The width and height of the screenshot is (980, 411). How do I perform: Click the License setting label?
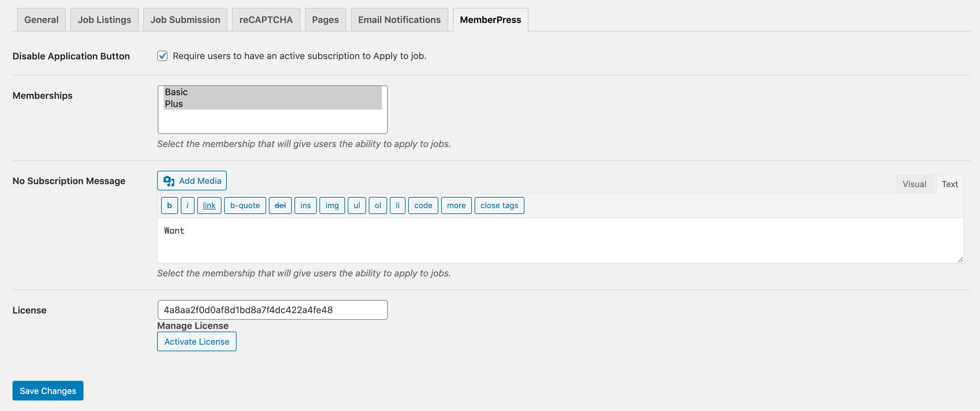tap(29, 310)
